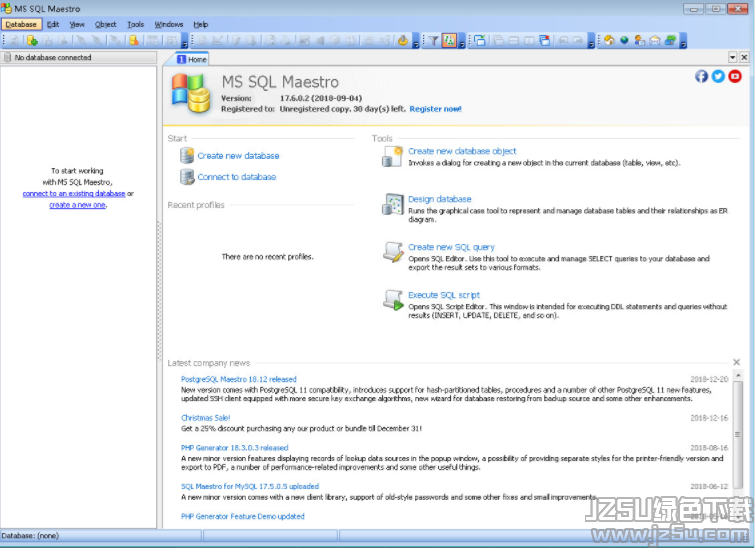This screenshot has width=755, height=548.
Task: Click the icon beside Create new SQL query
Action: click(393, 252)
